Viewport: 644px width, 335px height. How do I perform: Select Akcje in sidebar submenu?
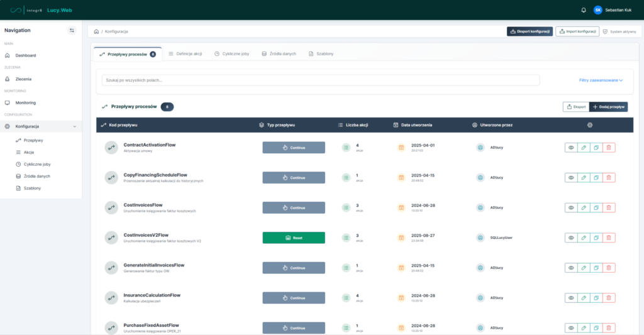pos(29,152)
